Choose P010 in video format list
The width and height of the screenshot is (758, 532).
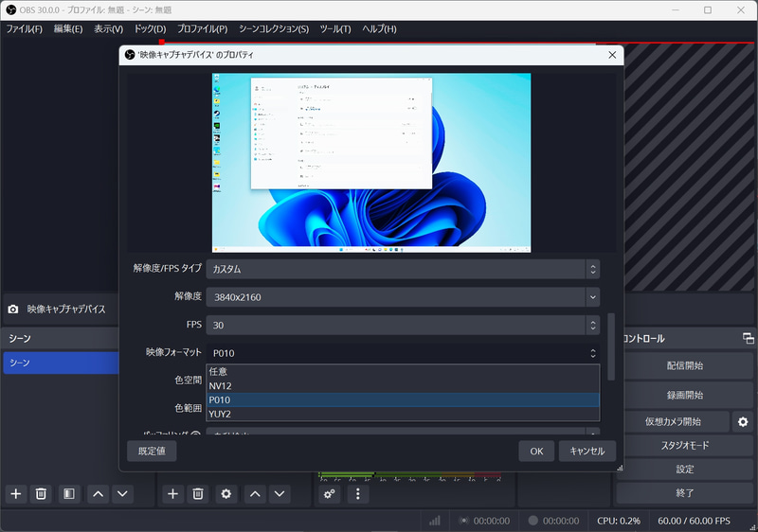(403, 399)
